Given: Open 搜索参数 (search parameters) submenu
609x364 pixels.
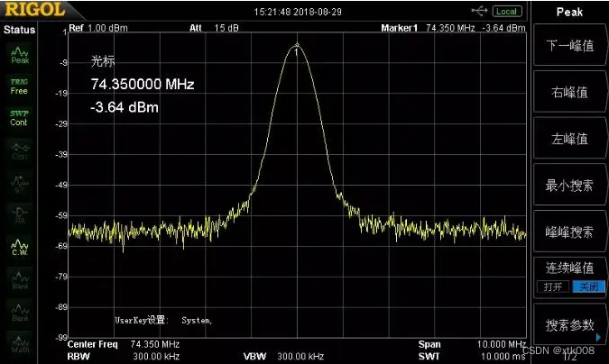Looking at the screenshot, I should (569, 324).
